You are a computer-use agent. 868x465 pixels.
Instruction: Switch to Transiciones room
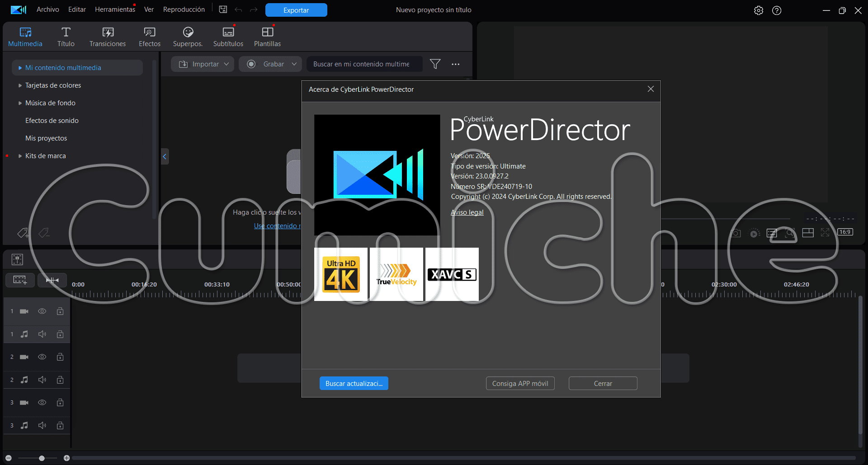tap(108, 37)
